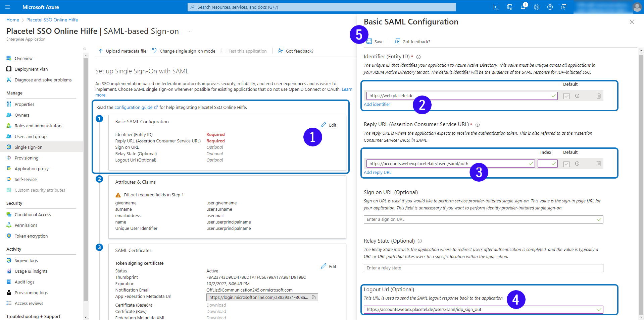The width and height of the screenshot is (644, 320).
Task: Open the Directories and subscriptions filter icon
Action: point(510,7)
